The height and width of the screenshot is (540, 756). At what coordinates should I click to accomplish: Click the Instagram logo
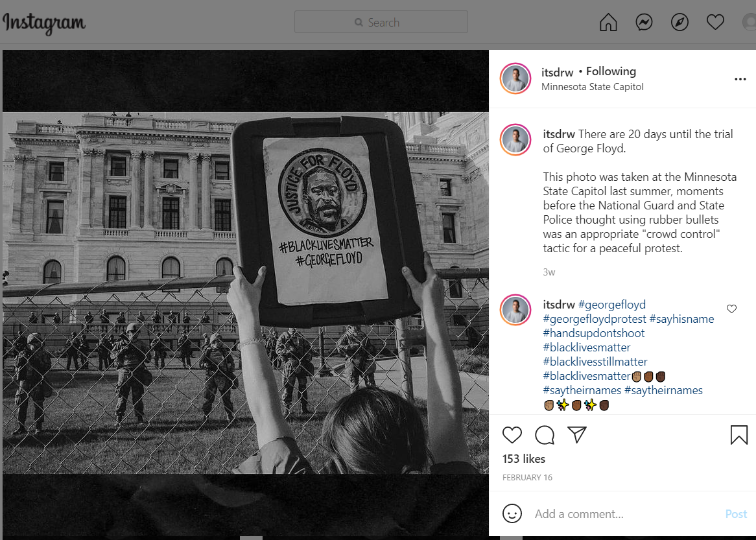pos(44,23)
